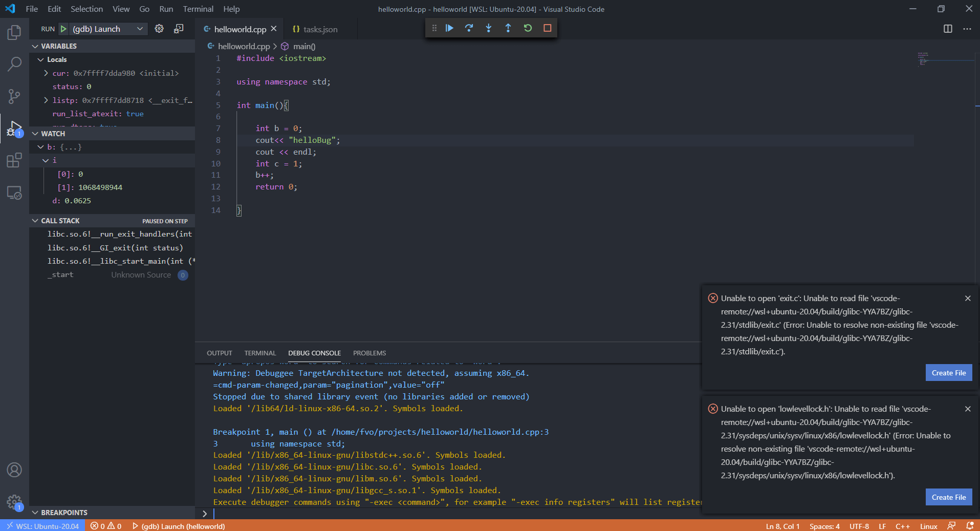Switch to the PROBLEMS panel tab
This screenshot has width=980, height=531.
pyautogui.click(x=369, y=353)
